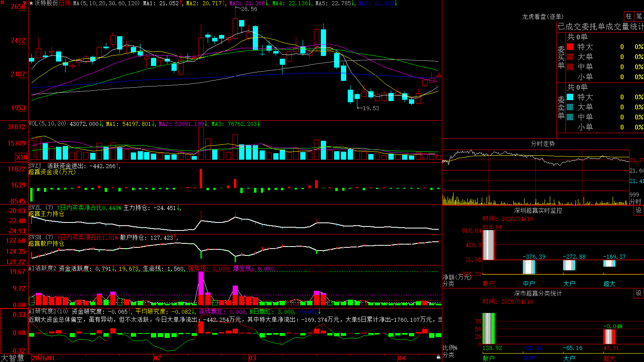Click the 爆发线: 6.000 label

coord(254,269)
